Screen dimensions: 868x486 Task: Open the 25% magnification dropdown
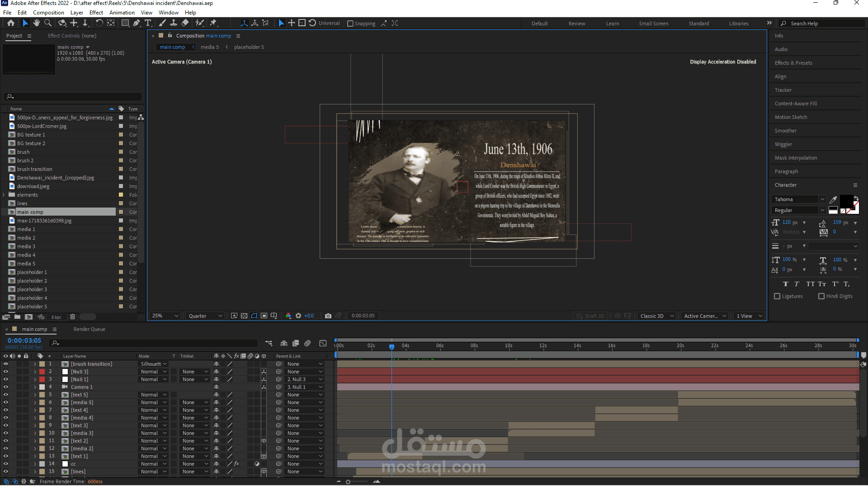click(x=165, y=316)
